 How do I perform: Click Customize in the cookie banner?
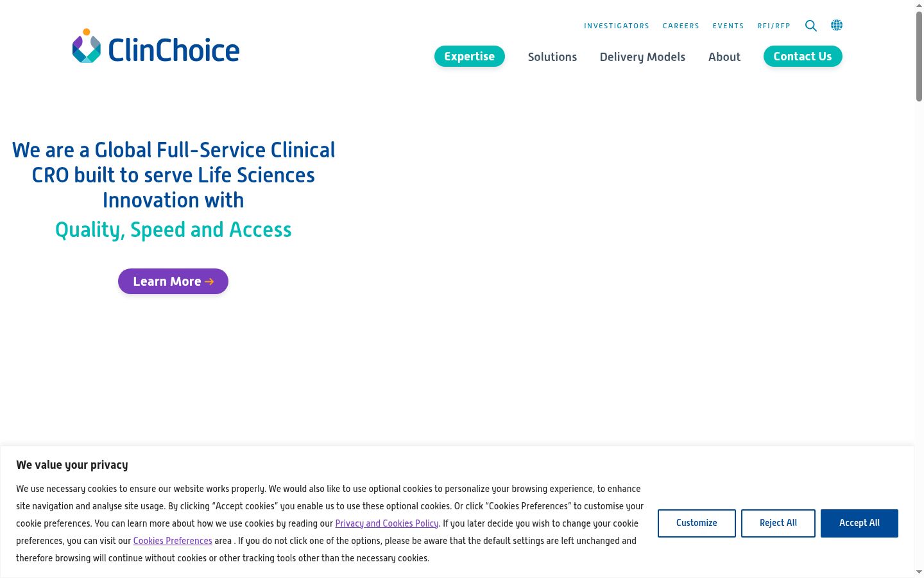697,523
